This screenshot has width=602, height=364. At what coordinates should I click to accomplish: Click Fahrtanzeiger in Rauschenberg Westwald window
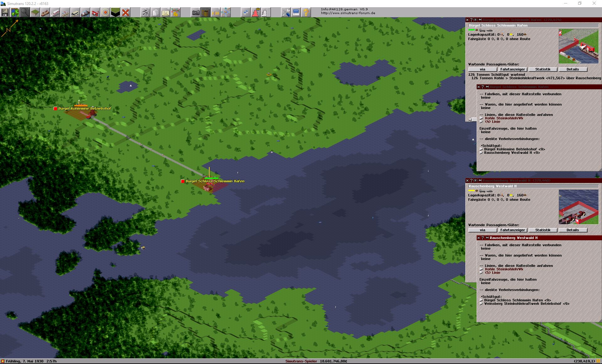513,230
